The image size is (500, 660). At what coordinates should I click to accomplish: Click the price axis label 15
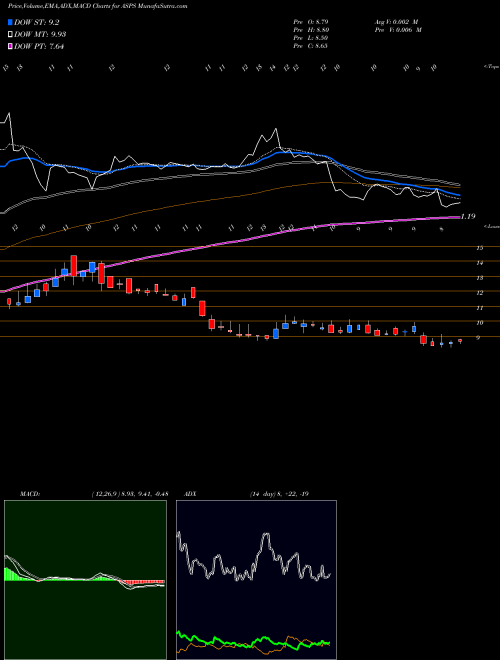(x=479, y=248)
